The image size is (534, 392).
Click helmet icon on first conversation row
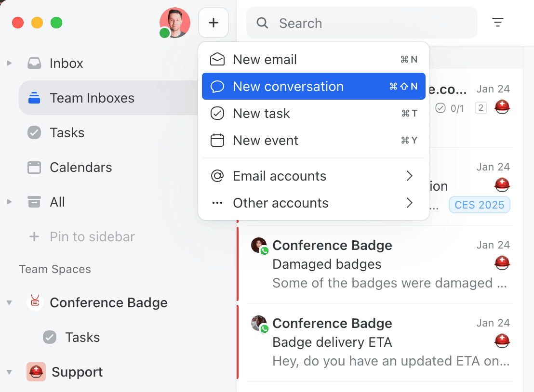[502, 107]
